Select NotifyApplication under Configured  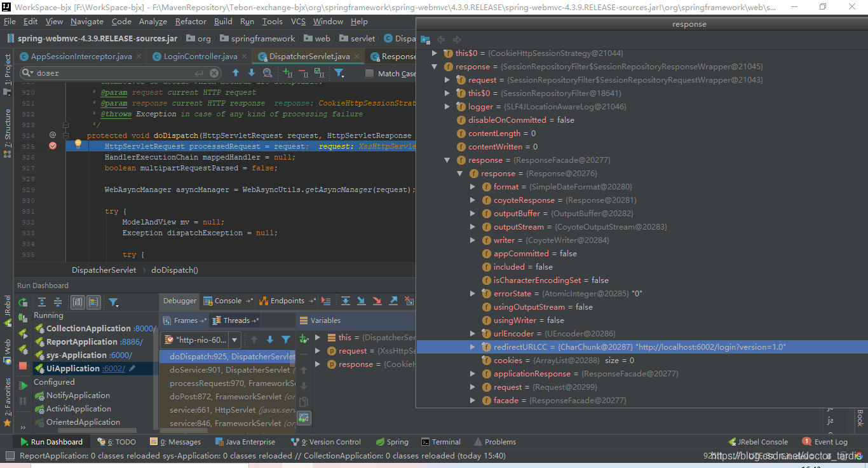[78, 396]
